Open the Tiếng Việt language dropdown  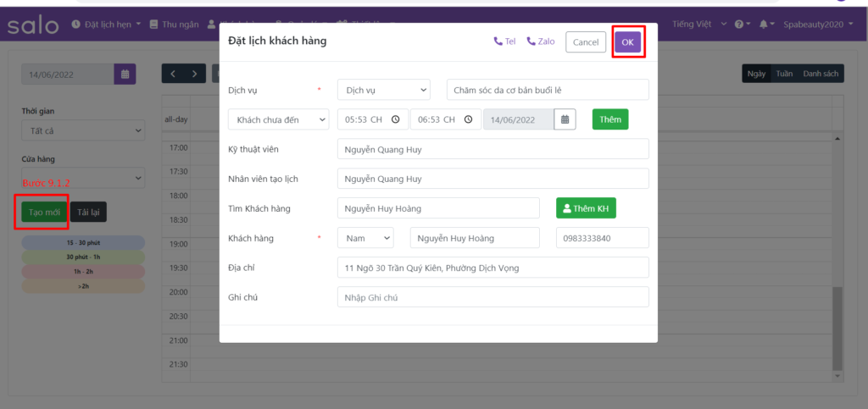pos(699,25)
